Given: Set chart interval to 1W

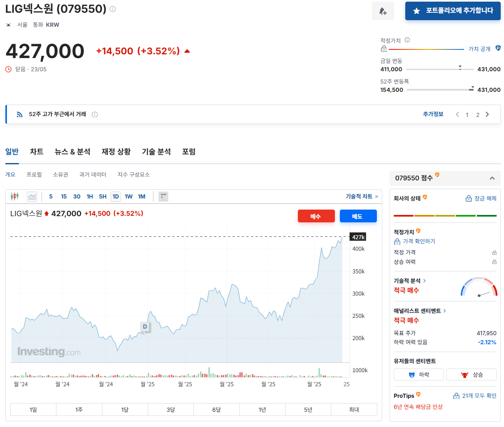Looking at the screenshot, I should coord(129,196).
